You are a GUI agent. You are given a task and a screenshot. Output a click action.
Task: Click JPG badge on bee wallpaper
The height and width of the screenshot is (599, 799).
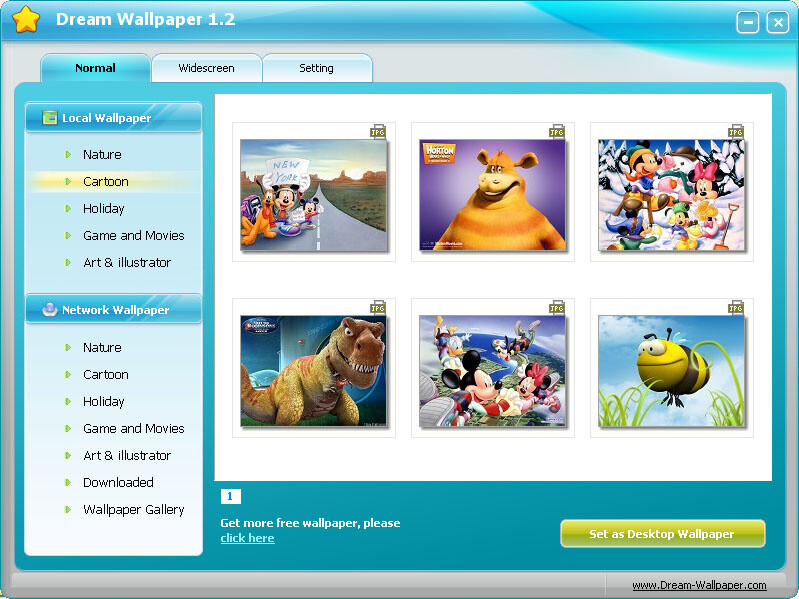pos(736,308)
